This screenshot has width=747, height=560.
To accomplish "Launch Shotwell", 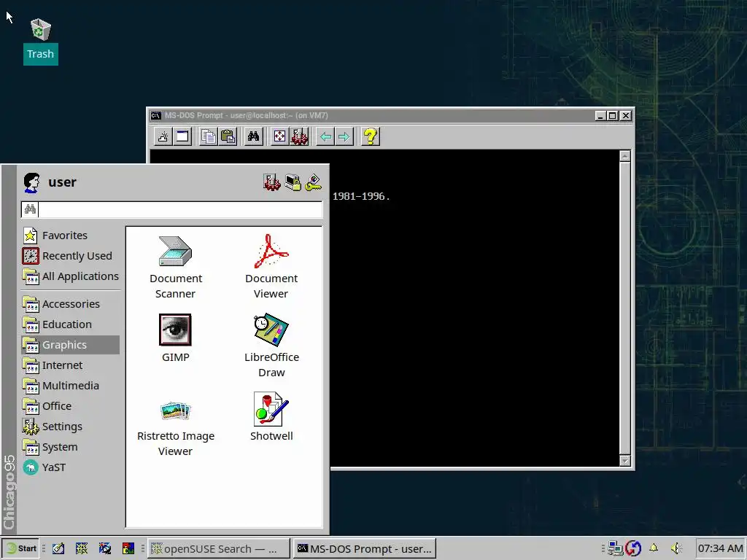I will 271,416.
